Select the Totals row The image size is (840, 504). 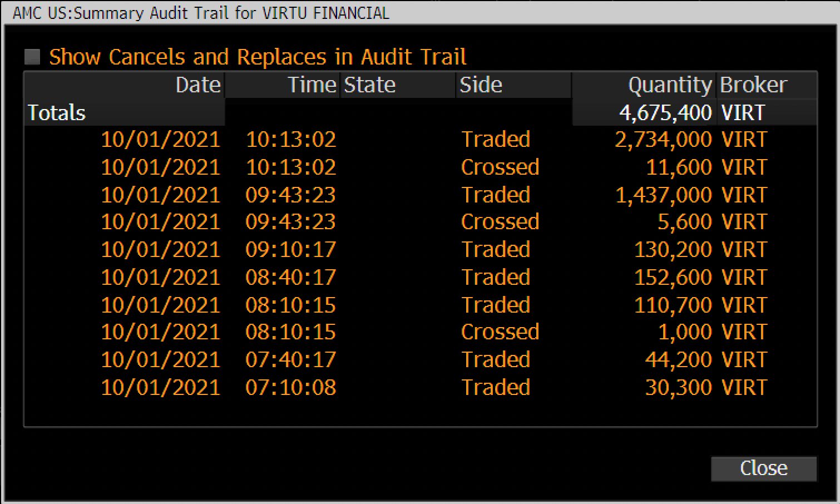point(56,113)
